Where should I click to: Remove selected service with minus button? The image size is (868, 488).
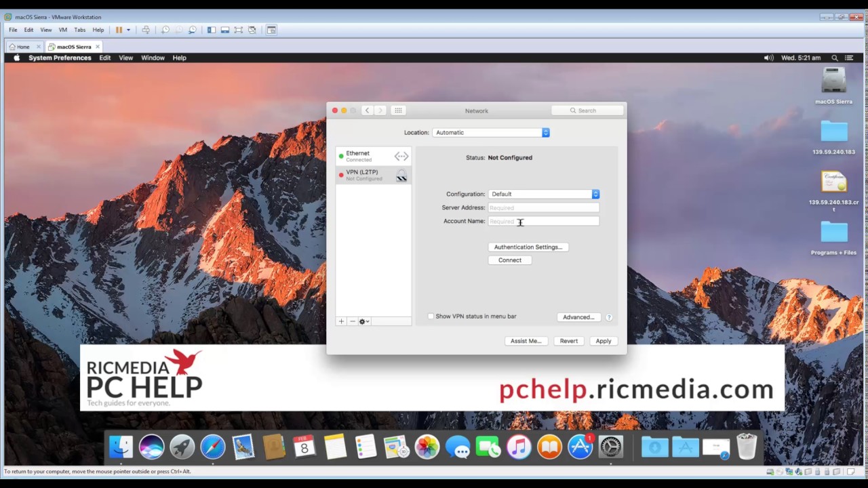[352, 321]
